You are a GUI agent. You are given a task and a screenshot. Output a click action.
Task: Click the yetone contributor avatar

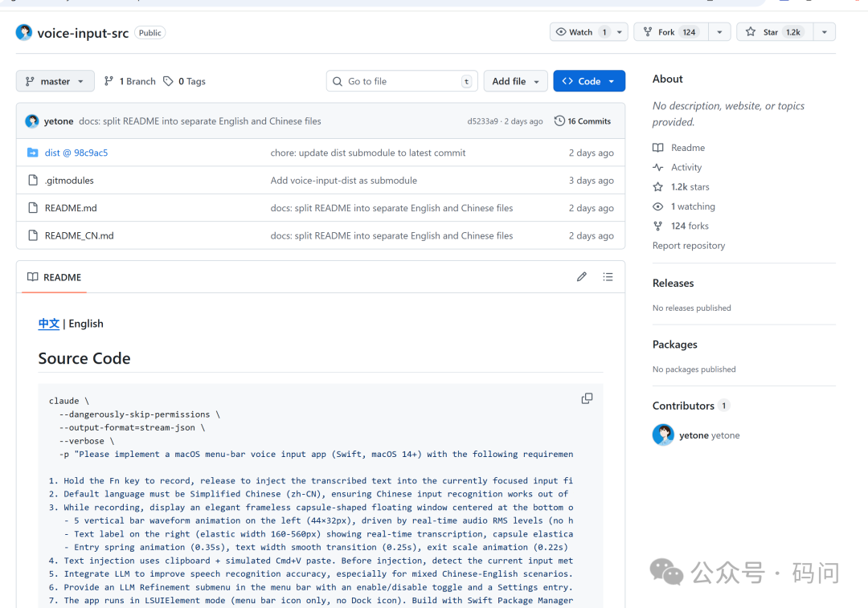pyautogui.click(x=663, y=435)
